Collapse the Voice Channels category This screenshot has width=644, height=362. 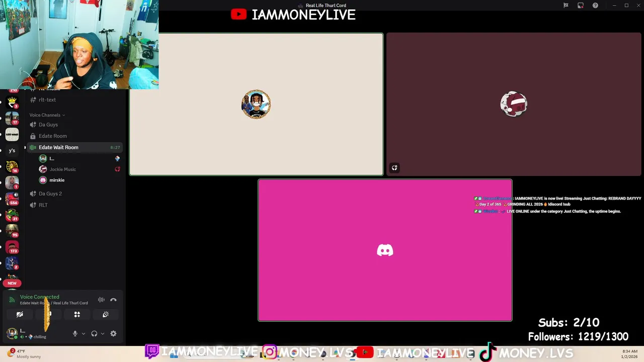point(47,115)
